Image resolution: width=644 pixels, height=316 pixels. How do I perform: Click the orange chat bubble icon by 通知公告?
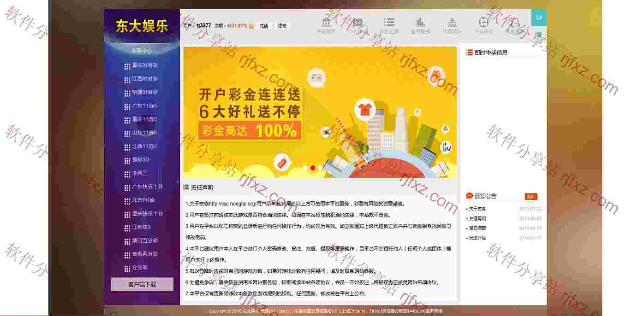coord(469,196)
